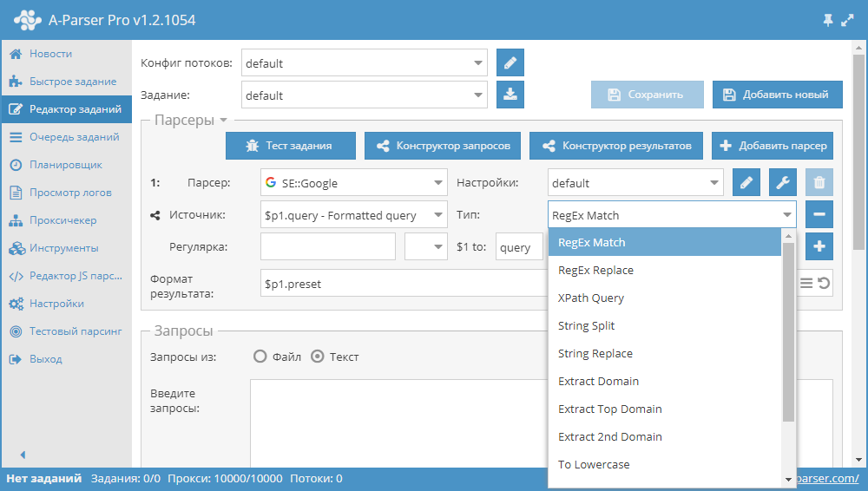The width and height of the screenshot is (868, 491).
Task: Choose Extract 2nd Domain option
Action: (664, 436)
